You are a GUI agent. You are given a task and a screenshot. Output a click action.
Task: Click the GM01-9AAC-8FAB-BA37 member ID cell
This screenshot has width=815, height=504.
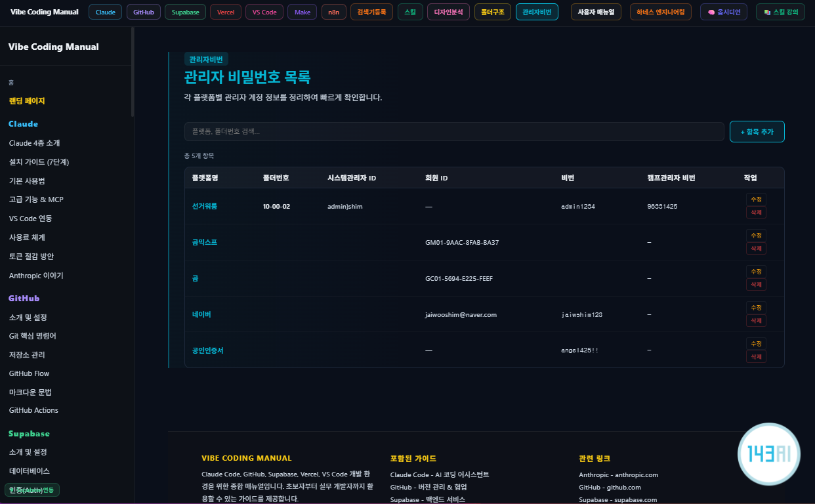pyautogui.click(x=462, y=242)
